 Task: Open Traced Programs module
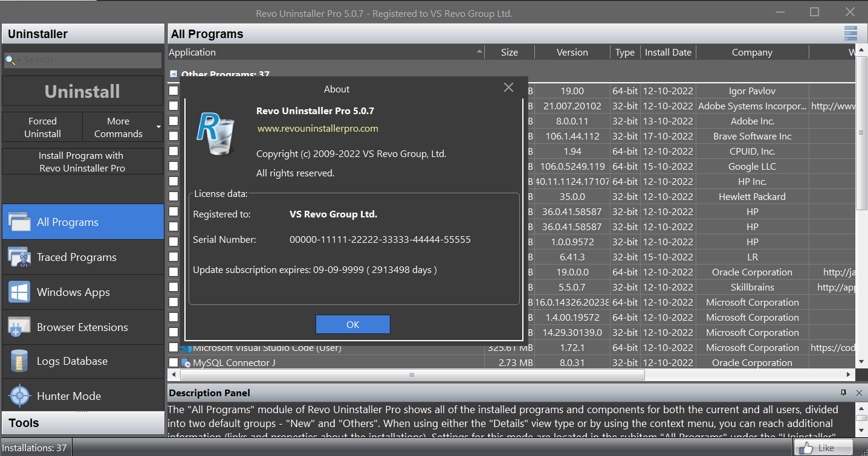[x=83, y=257]
